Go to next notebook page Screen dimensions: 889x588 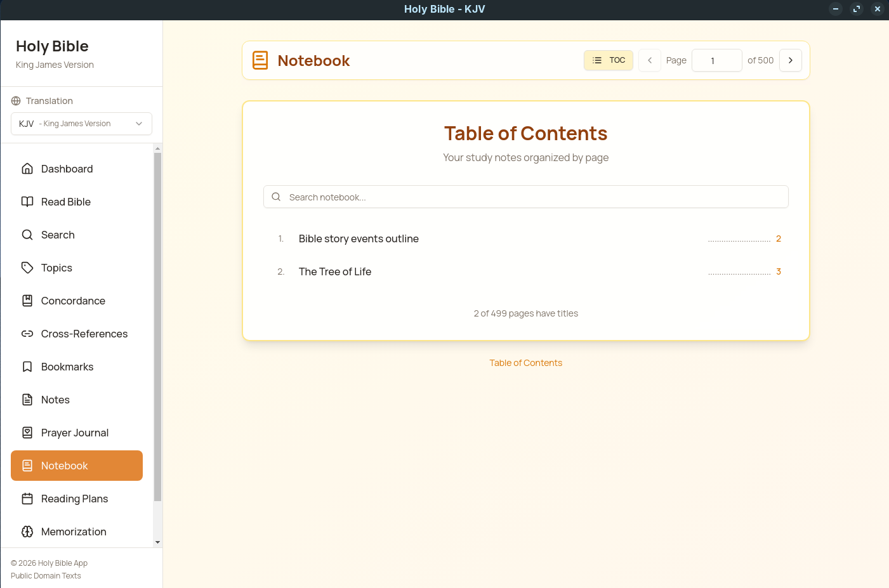click(x=791, y=60)
